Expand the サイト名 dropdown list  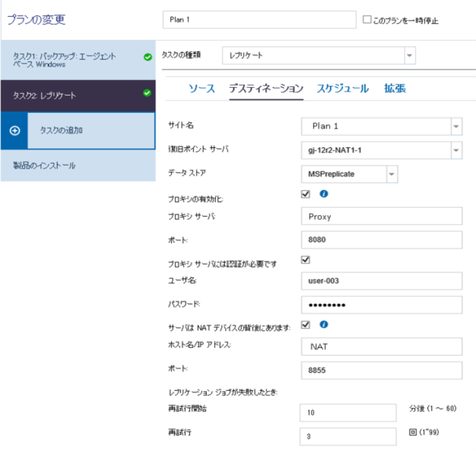(x=456, y=126)
